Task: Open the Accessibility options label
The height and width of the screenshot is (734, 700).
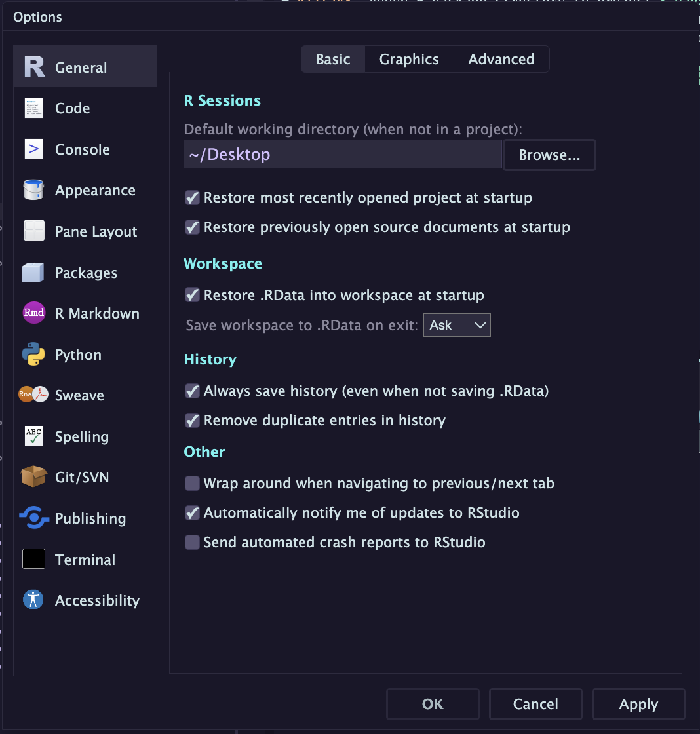Action: point(98,600)
